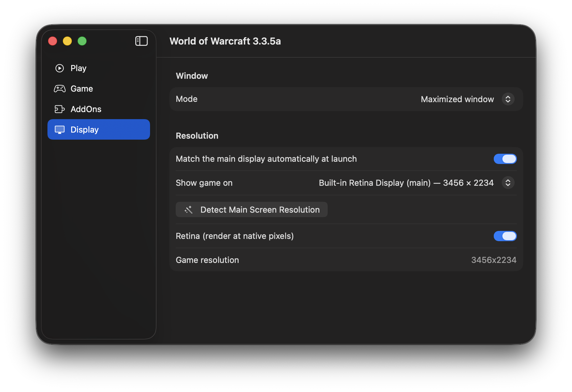The image size is (572, 392).
Task: Click the Play circle icon in sidebar
Action: [x=60, y=68]
